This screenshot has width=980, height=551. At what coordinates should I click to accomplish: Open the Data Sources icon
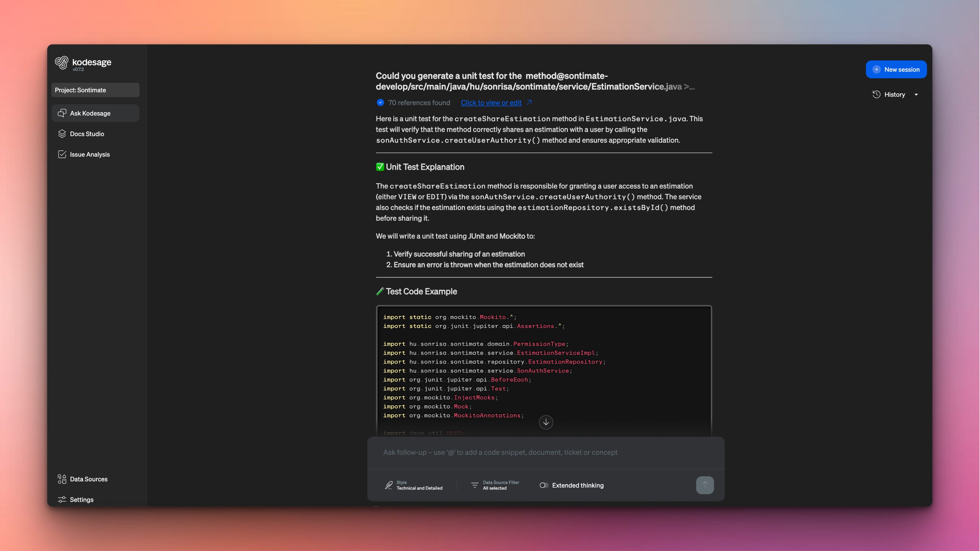tap(62, 479)
